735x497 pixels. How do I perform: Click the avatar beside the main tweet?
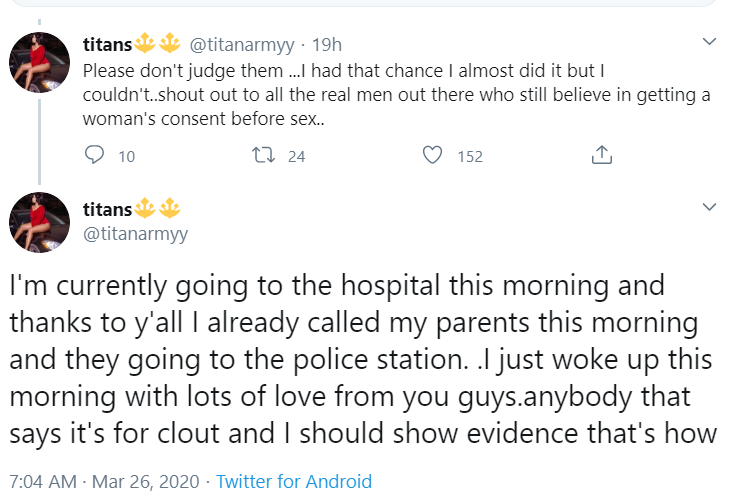[40, 222]
